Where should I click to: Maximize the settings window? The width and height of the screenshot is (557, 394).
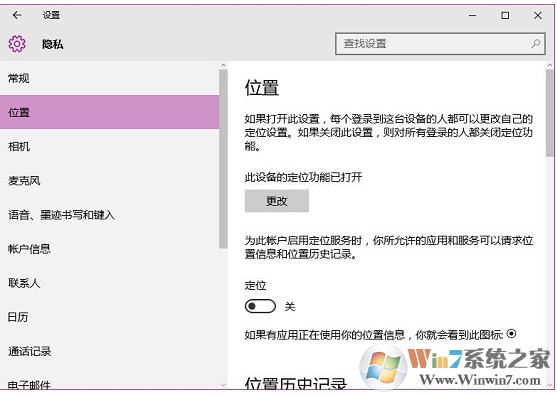pos(505,15)
